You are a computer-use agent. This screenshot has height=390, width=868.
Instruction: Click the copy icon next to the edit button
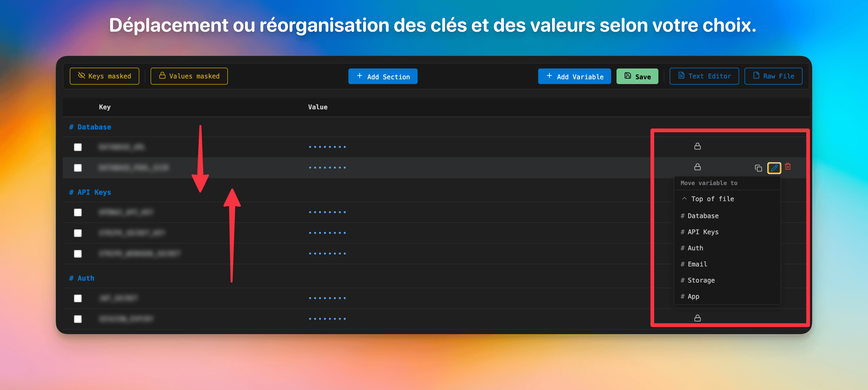coord(758,168)
